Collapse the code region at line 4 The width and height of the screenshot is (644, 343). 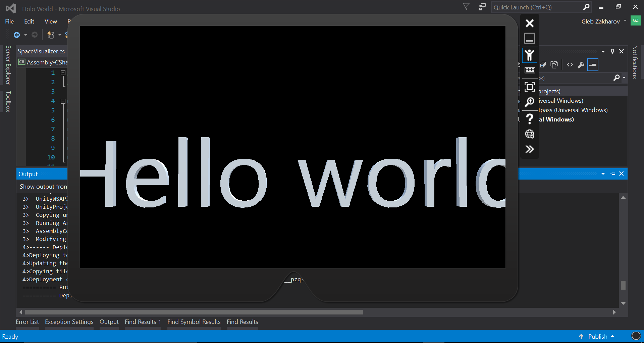pos(62,101)
